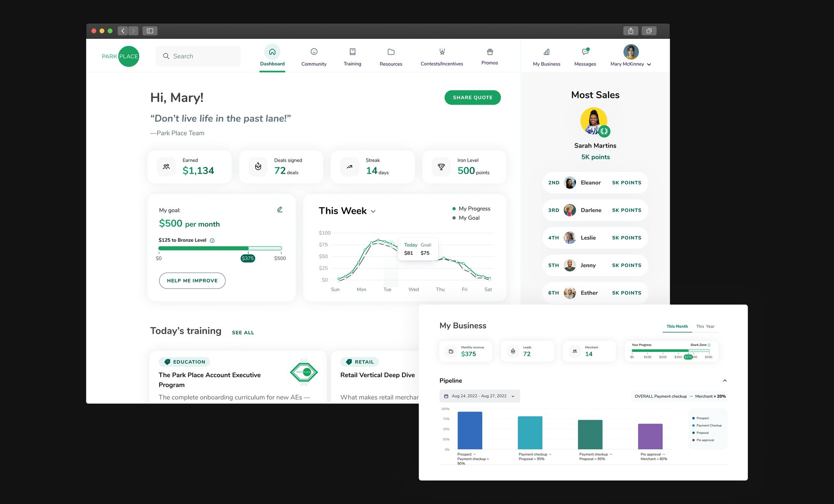This screenshot has width=834, height=504.
Task: Toggle the My Goal chart legend
Action: pos(466,218)
